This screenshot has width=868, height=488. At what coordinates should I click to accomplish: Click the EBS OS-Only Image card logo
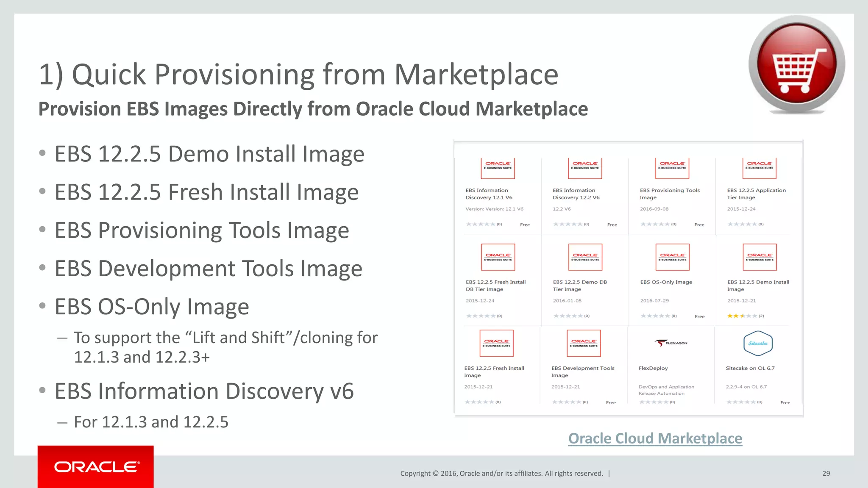point(673,257)
